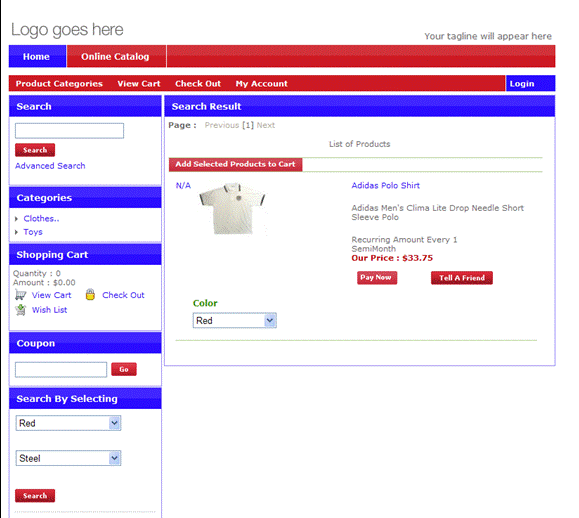Focus the search text field
The height and width of the screenshot is (518, 579).
pyautogui.click(x=69, y=131)
